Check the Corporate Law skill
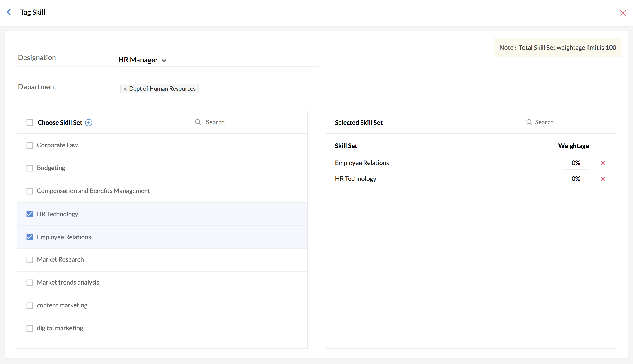Image resolution: width=633 pixels, height=364 pixels. click(29, 145)
